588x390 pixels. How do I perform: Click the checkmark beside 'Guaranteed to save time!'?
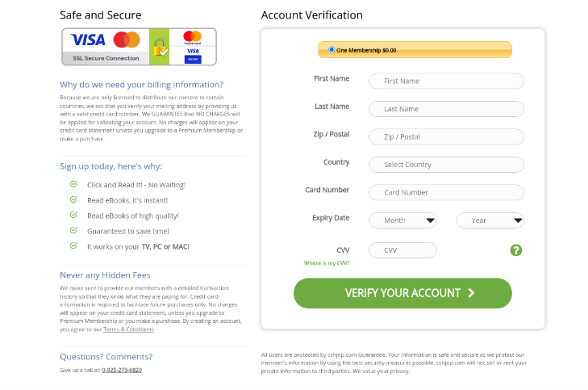[73, 230]
